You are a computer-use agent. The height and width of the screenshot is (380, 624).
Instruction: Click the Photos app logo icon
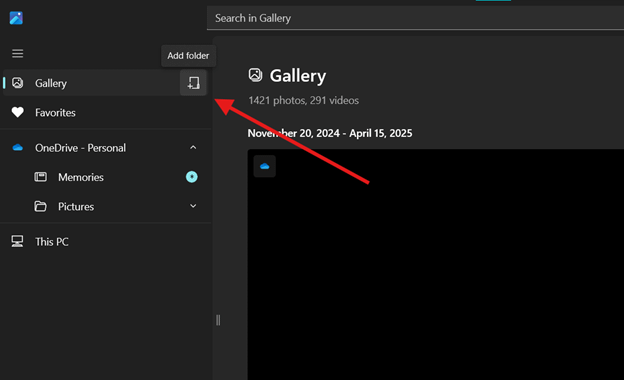coord(16,18)
